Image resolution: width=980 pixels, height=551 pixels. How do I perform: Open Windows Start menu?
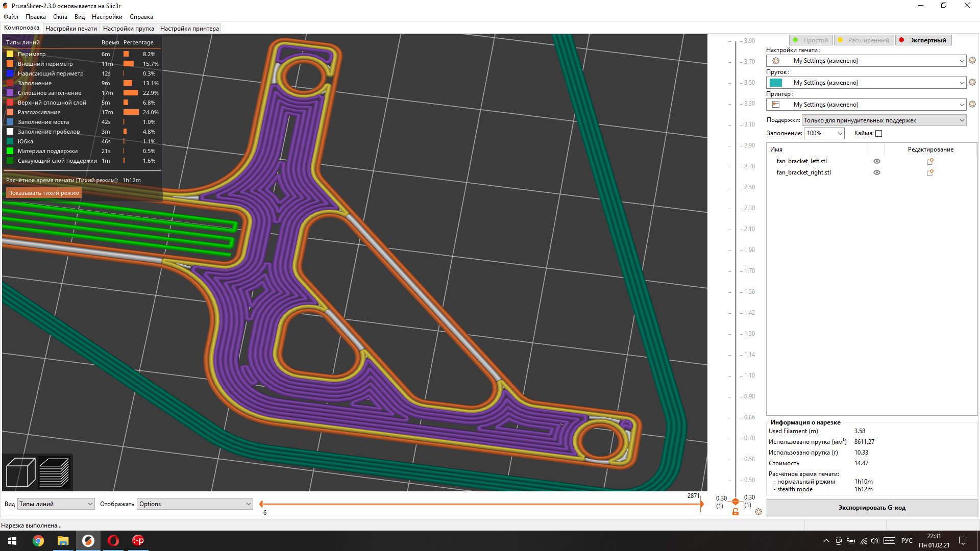[12, 541]
